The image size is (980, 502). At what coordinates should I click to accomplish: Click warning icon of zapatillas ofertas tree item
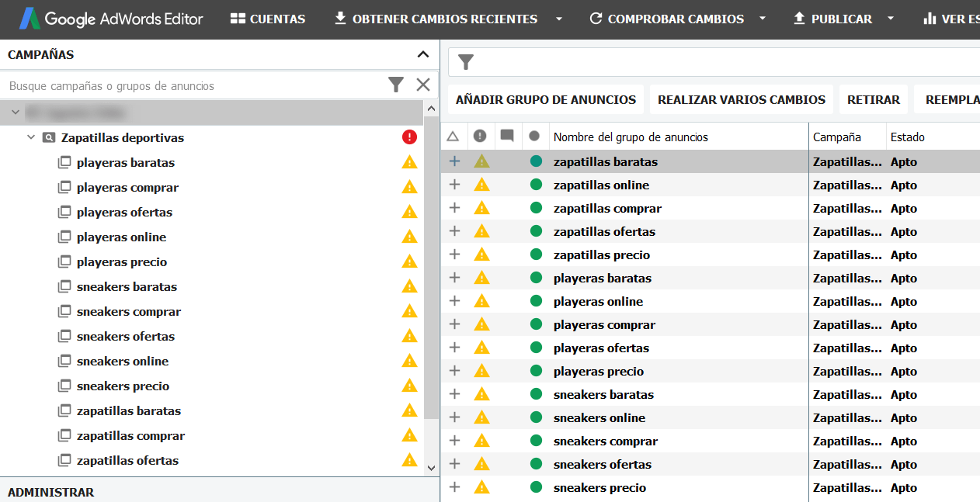pyautogui.click(x=410, y=460)
